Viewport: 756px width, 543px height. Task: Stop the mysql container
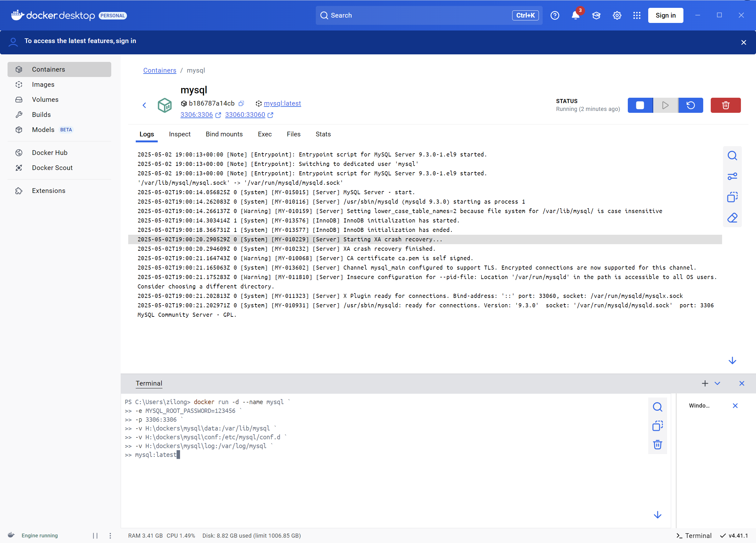(x=640, y=105)
